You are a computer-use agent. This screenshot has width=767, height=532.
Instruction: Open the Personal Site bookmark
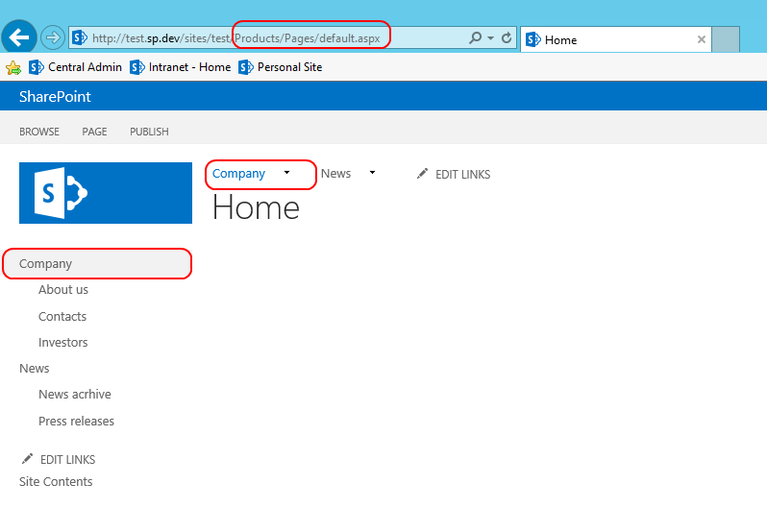pyautogui.click(x=281, y=67)
